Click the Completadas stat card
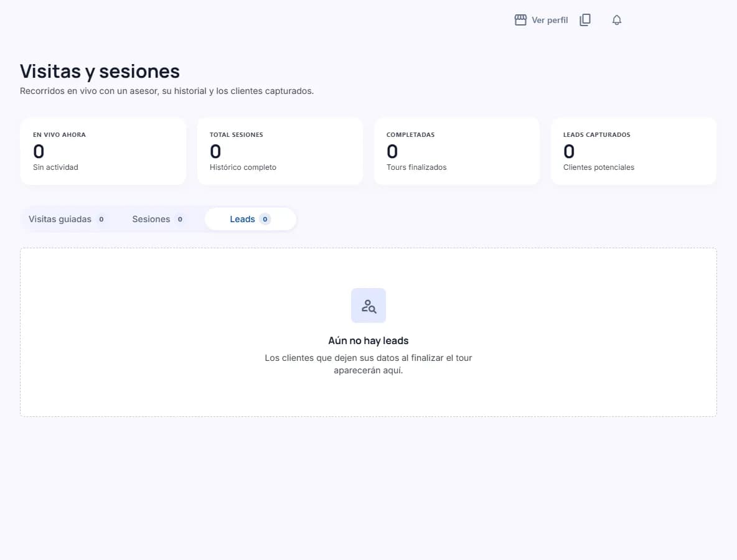The width and height of the screenshot is (737, 560). click(456, 151)
